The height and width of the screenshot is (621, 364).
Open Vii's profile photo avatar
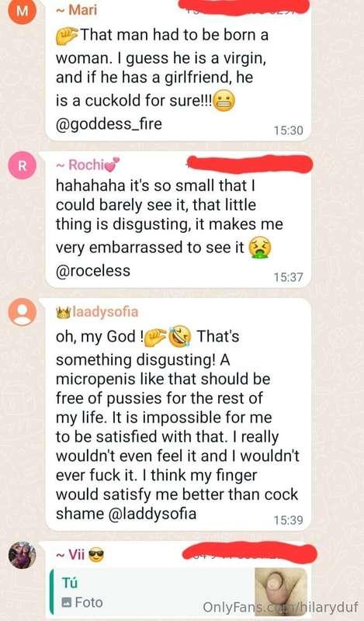(x=23, y=555)
